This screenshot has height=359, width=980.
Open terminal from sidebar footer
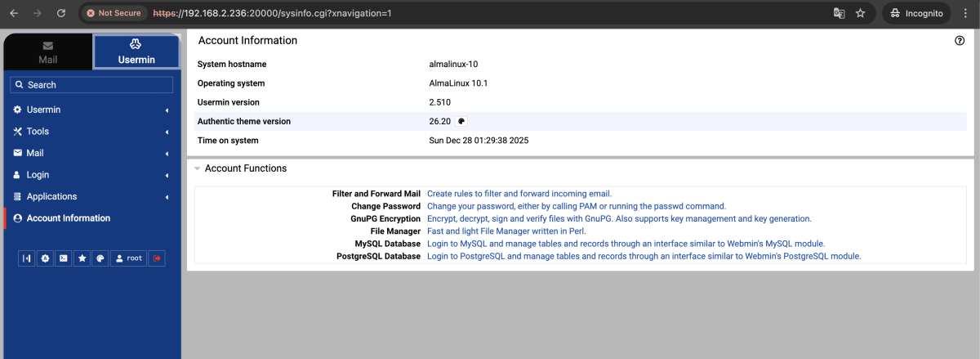pos(64,258)
